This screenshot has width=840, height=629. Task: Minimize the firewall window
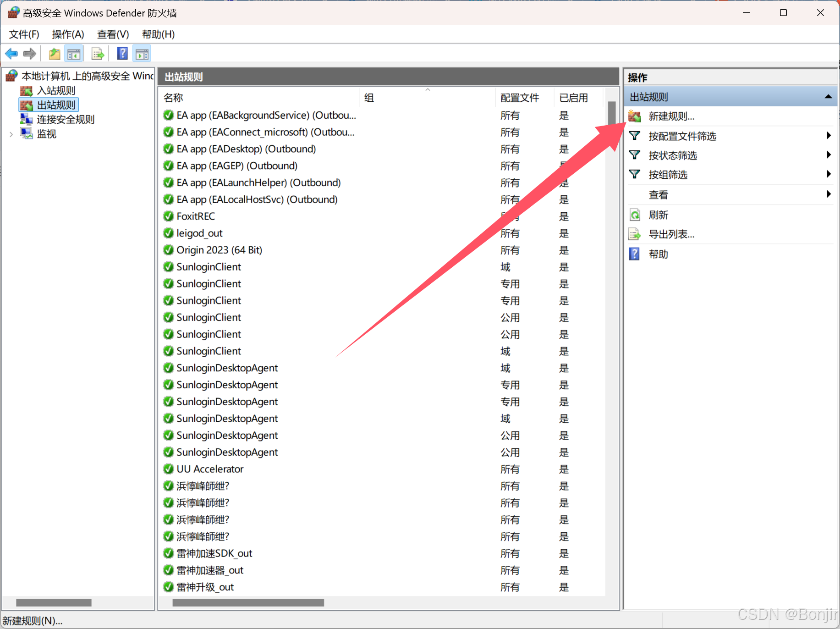pyautogui.click(x=747, y=13)
